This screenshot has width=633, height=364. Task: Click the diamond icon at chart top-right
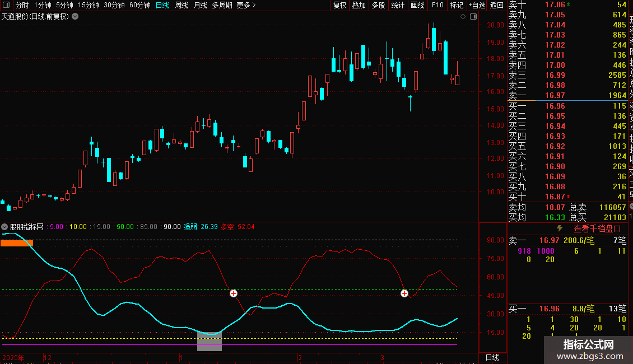click(463, 17)
